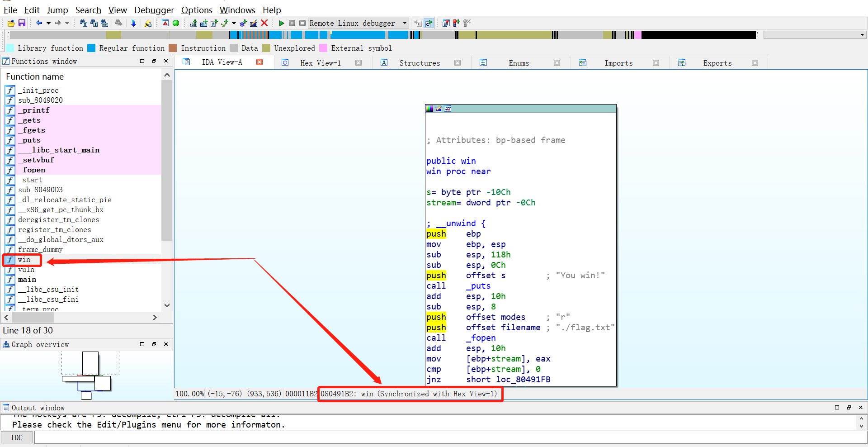
Task: Pause the debugged process
Action: click(292, 23)
